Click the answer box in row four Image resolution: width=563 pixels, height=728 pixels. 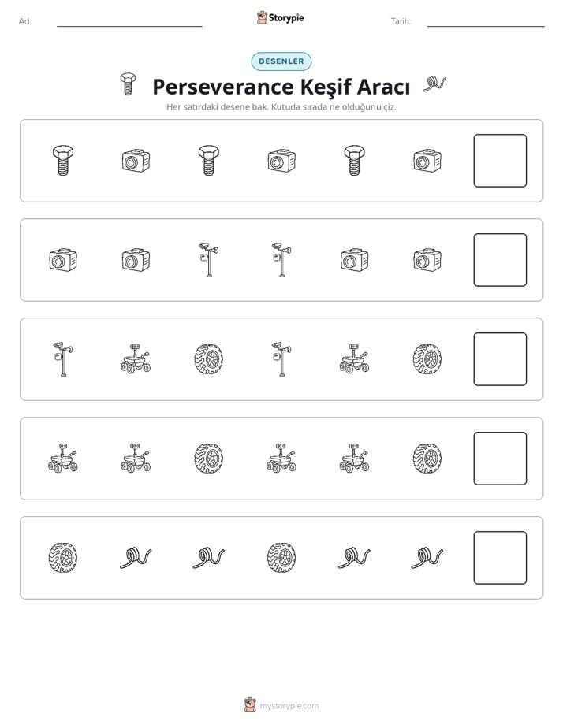(x=500, y=459)
